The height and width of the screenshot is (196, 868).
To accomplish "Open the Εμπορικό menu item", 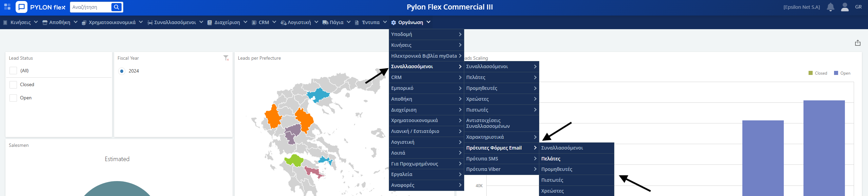I will point(427,88).
